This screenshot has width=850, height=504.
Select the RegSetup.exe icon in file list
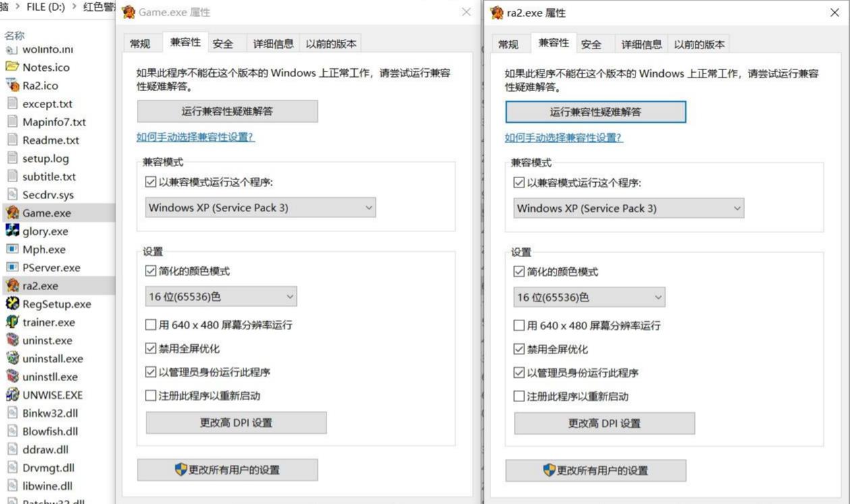click(12, 304)
